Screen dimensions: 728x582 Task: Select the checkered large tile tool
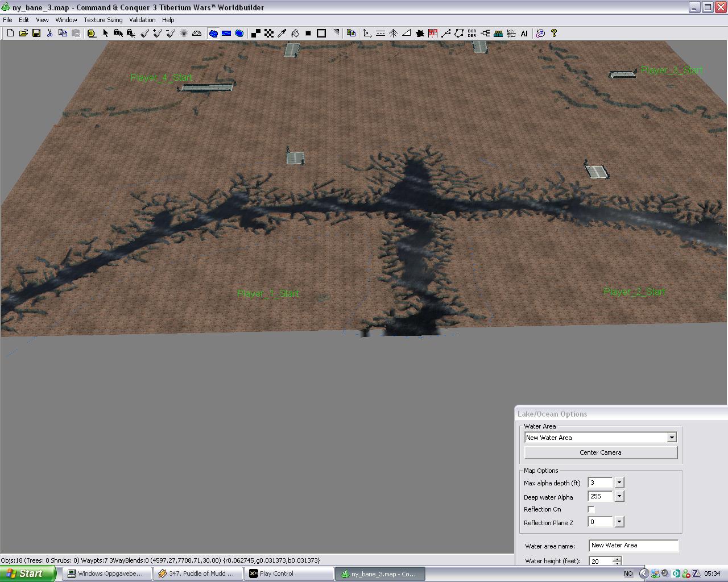coord(269,34)
